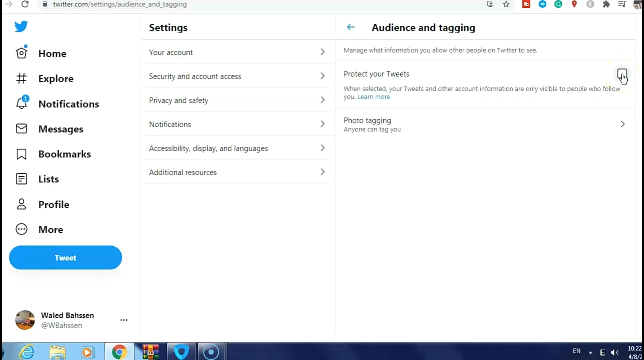
Task: Click the Internet Explorer taskbar icon
Action: (27, 352)
